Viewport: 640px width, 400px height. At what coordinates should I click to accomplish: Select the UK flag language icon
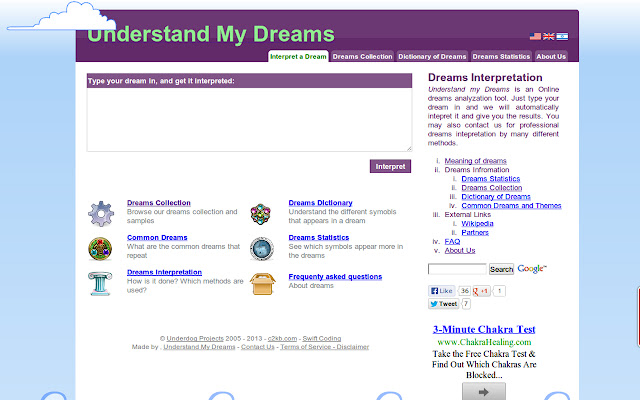(549, 36)
